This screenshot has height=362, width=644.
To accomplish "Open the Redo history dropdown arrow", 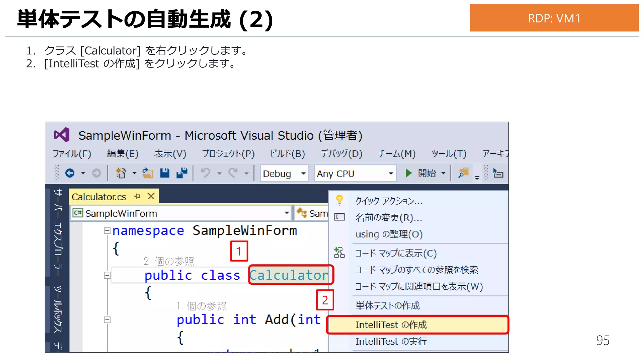I will click(x=247, y=173).
